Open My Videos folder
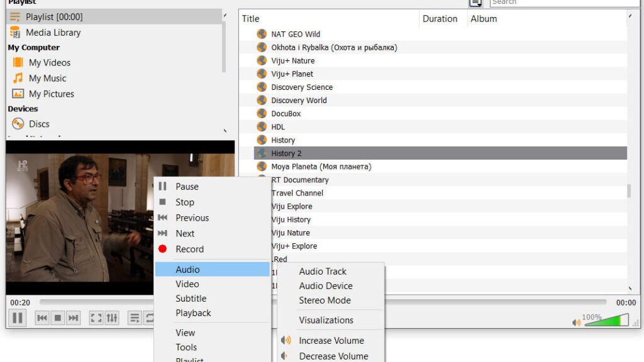Screen dimensions: 644x362 tap(50, 63)
